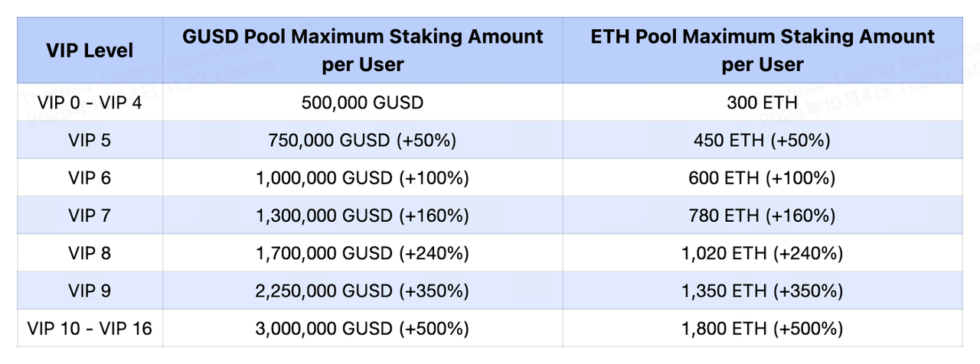Image resolution: width=980 pixels, height=364 pixels.
Task: Select the VIP 10 - VIP 16 cell
Action: point(90,329)
